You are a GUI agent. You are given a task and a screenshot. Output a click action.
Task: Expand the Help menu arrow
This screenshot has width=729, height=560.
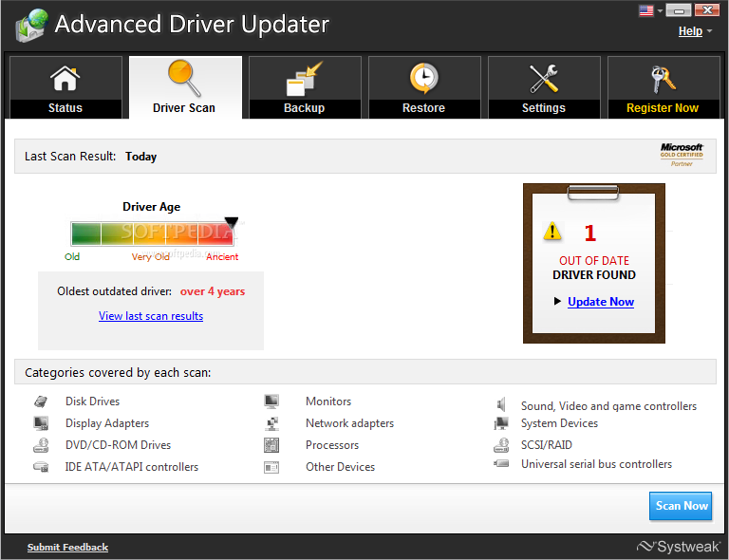709,31
